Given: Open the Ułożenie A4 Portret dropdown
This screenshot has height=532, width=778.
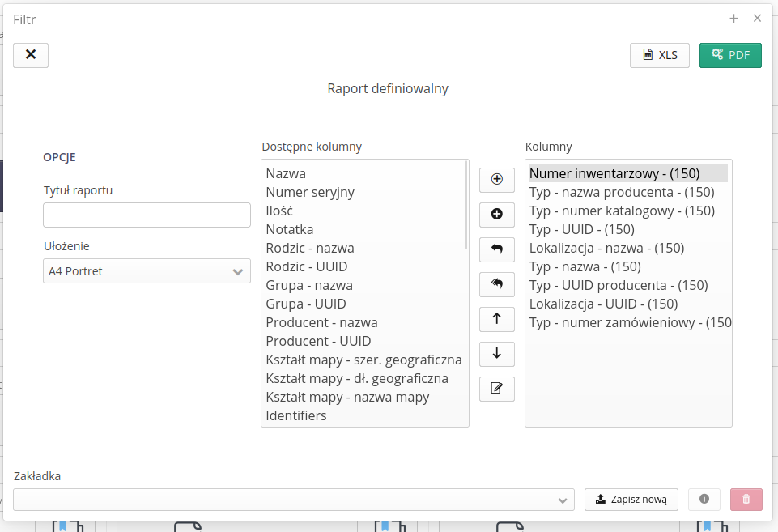Looking at the screenshot, I should [x=147, y=271].
